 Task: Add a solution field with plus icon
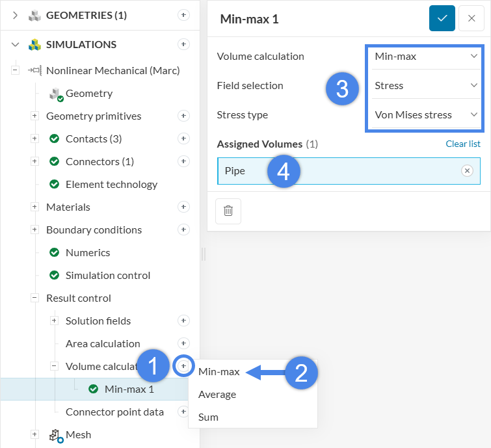pos(183,321)
